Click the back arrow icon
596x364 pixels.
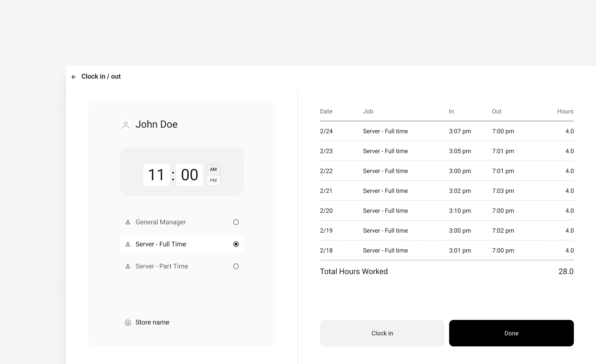point(74,77)
